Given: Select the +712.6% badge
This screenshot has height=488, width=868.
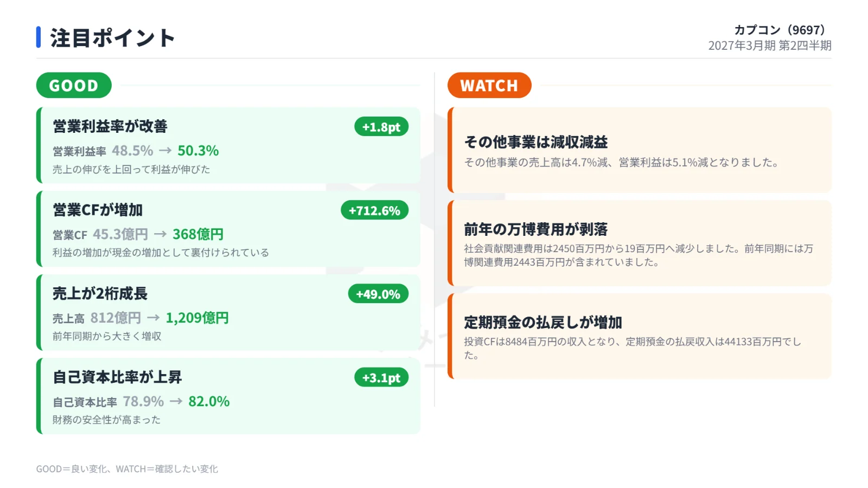Looking at the screenshot, I should tap(374, 210).
